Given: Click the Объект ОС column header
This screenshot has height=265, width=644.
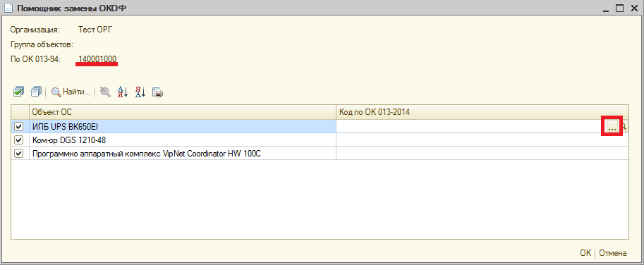Looking at the screenshot, I should pos(183,112).
